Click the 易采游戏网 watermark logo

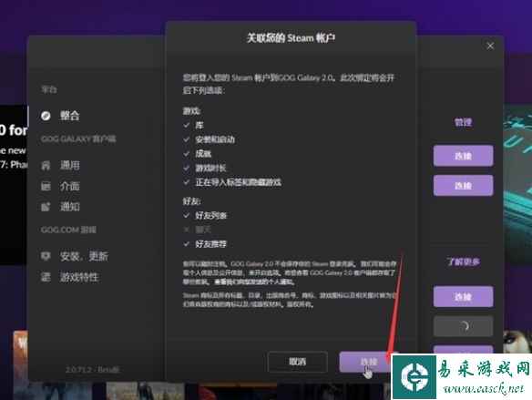462,377
